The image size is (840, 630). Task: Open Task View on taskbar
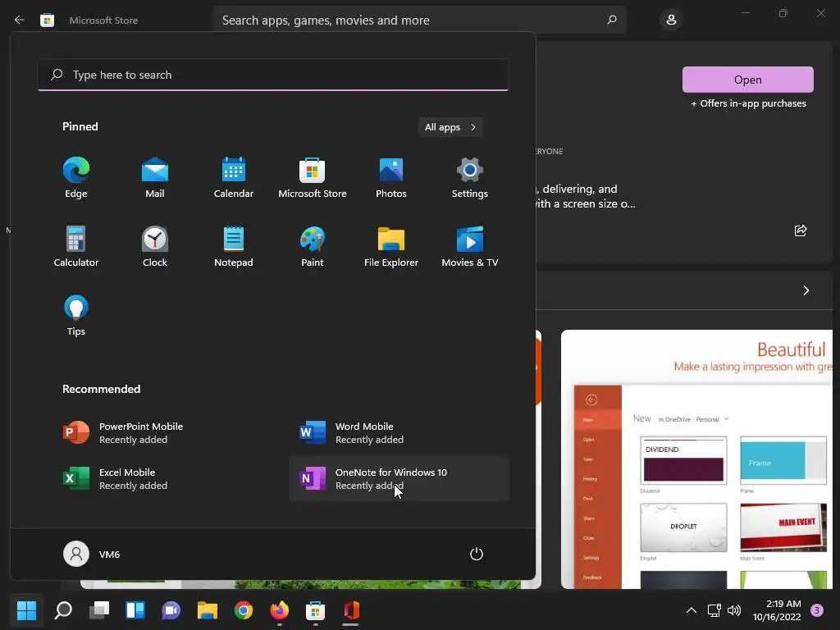(99, 610)
